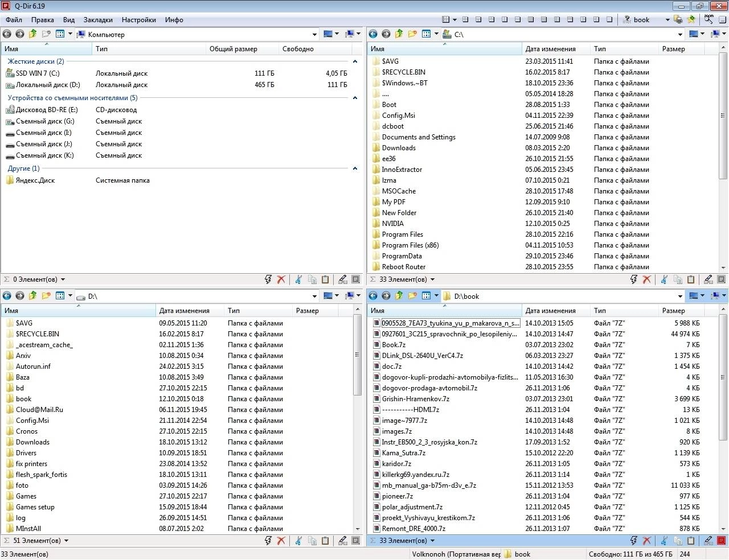The image size is (729, 560).
Task: Click paste icon in the D:\book pane status bar
Action: pyautogui.click(x=691, y=541)
